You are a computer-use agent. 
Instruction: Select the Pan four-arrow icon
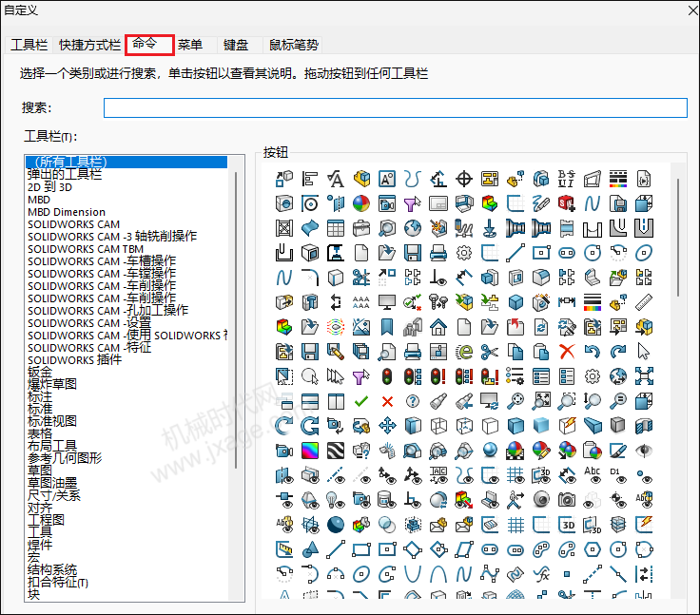click(x=387, y=426)
